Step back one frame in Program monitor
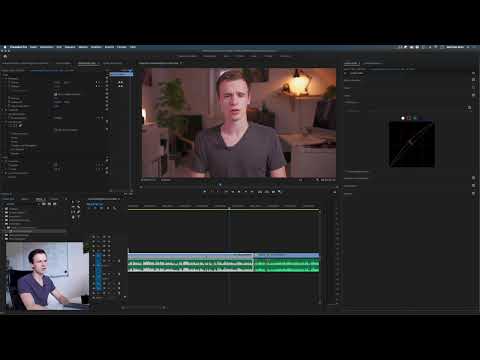The width and height of the screenshot is (480, 360). [233, 192]
